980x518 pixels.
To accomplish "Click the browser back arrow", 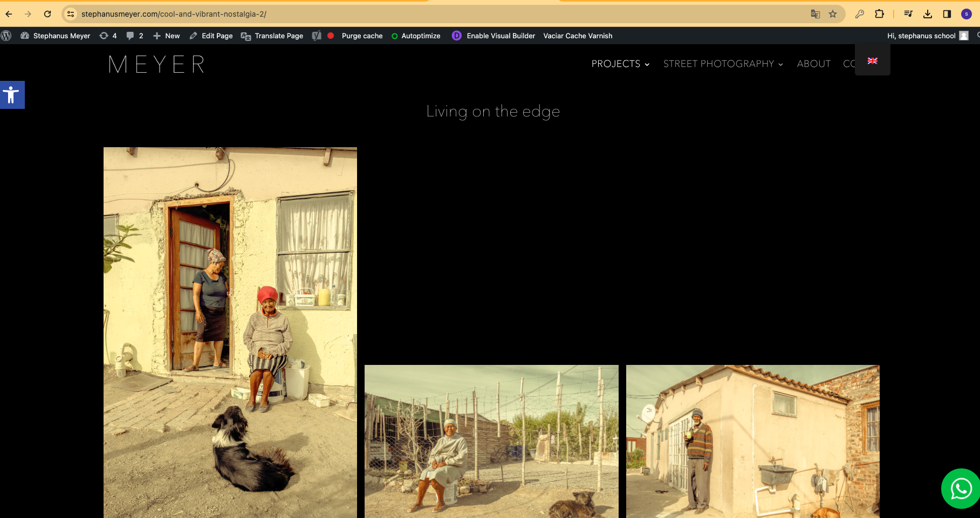I will point(9,14).
